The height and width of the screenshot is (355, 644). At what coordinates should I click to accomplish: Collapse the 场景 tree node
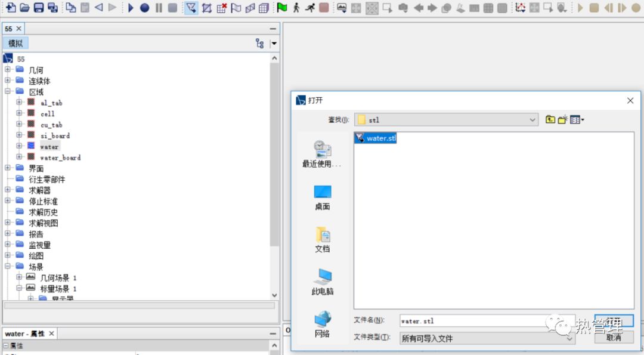pos(7,266)
